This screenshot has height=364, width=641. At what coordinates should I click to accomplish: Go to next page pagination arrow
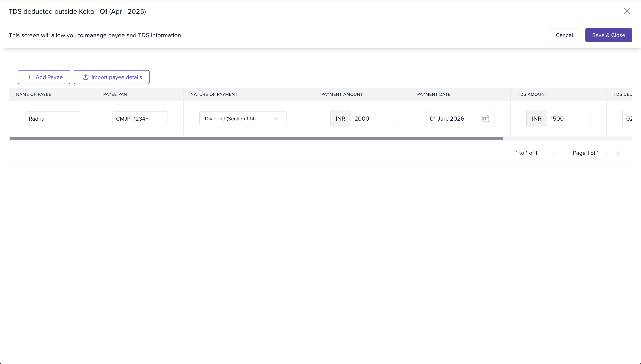[x=606, y=153]
